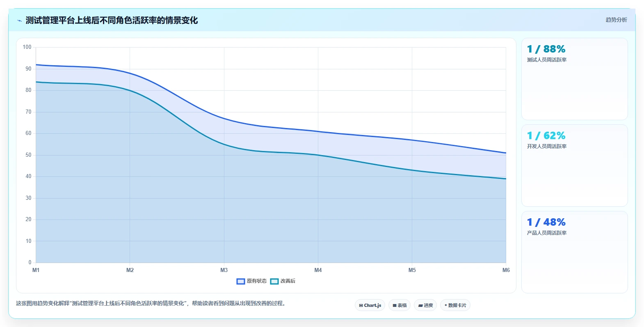The height and width of the screenshot is (327, 644).
Task: Click the 1 / 88% value text
Action: click(x=546, y=49)
